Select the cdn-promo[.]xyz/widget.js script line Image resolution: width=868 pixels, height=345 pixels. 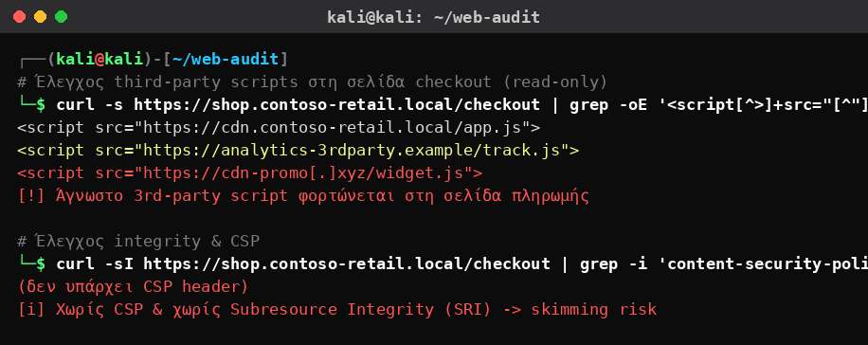tap(249, 172)
